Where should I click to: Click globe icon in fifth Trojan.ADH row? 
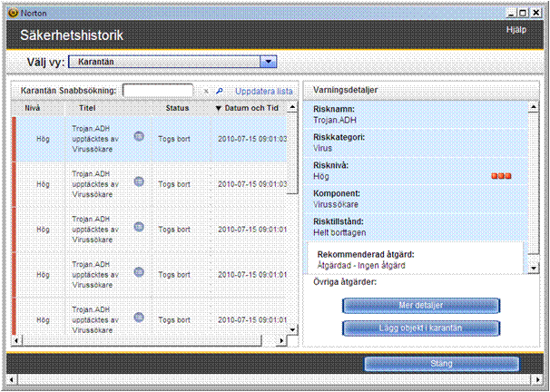pyautogui.click(x=139, y=318)
